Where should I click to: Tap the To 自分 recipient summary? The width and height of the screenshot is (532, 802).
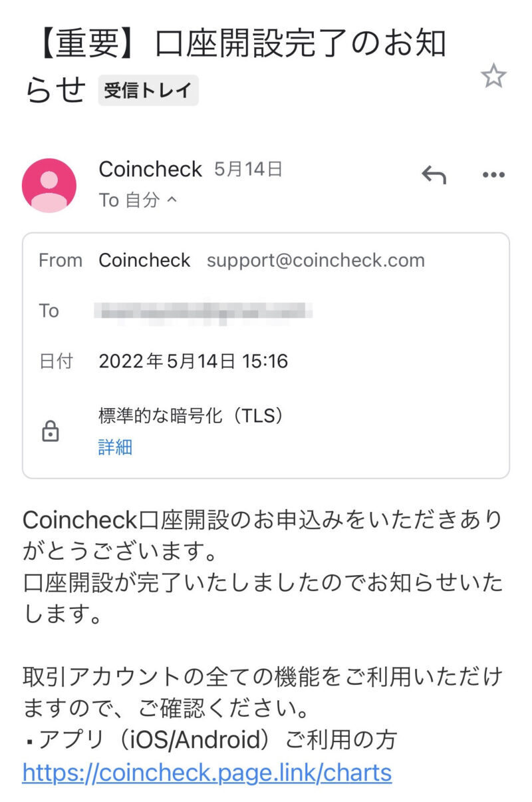tap(130, 200)
